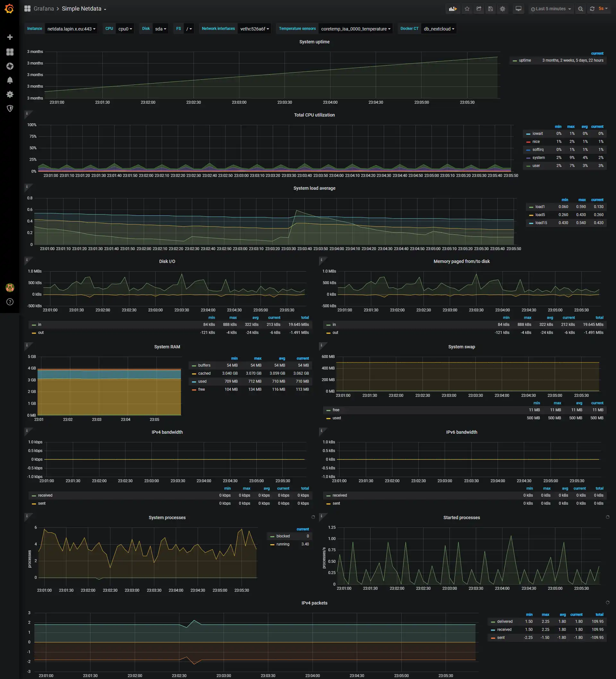The height and width of the screenshot is (679, 616).
Task: Open the 5s refresh interval dropdown
Action: 603,8
